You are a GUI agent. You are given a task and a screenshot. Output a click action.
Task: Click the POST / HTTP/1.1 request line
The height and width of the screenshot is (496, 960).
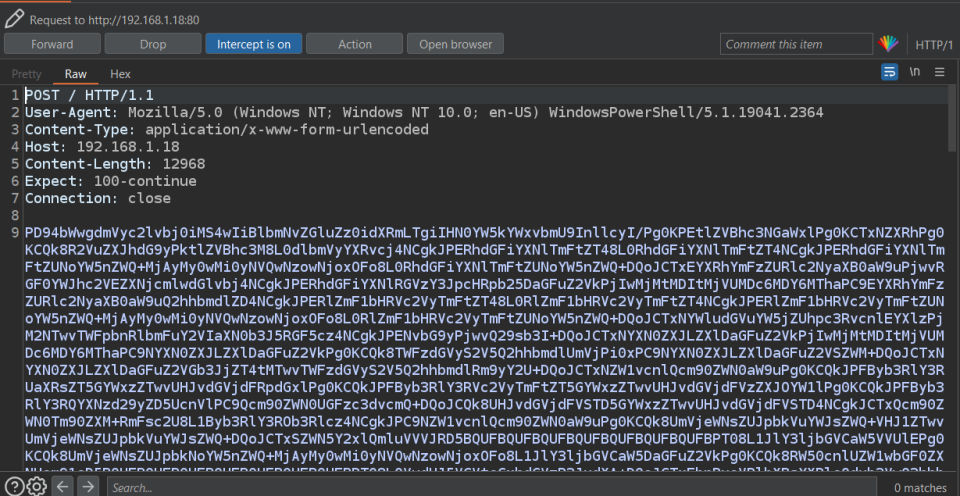point(89,95)
